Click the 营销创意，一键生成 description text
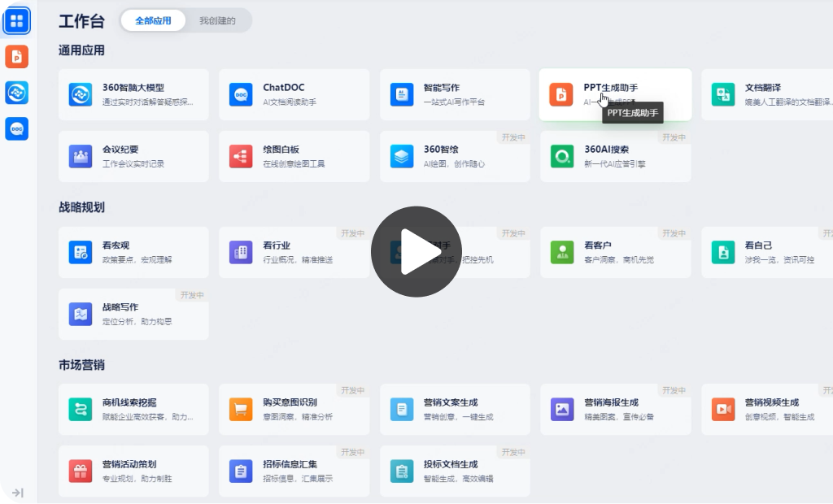This screenshot has width=833, height=504. point(459,417)
